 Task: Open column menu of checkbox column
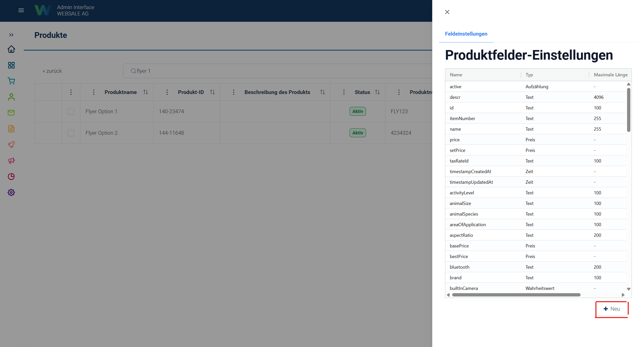pyautogui.click(x=71, y=92)
